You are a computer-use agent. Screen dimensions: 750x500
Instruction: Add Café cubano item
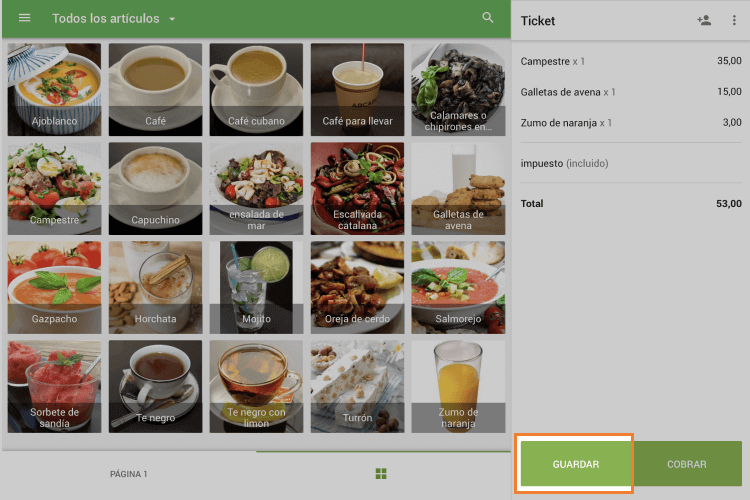[x=256, y=89]
